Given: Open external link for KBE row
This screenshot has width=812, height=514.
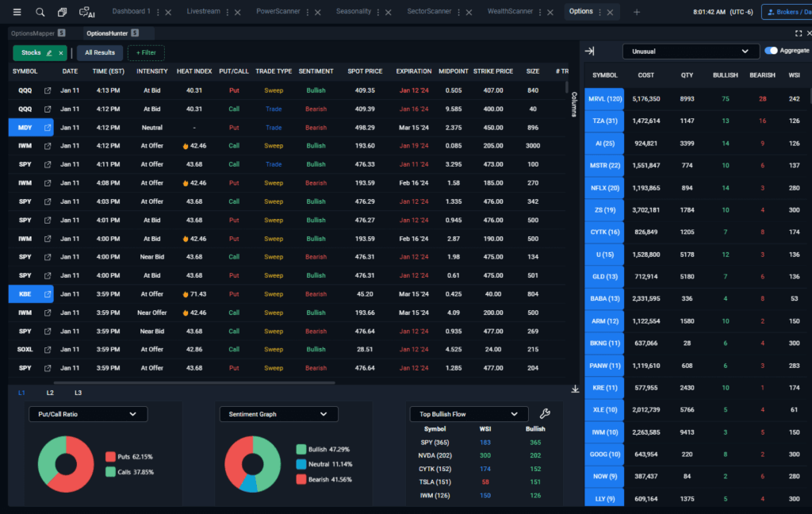Looking at the screenshot, I should [x=48, y=293].
